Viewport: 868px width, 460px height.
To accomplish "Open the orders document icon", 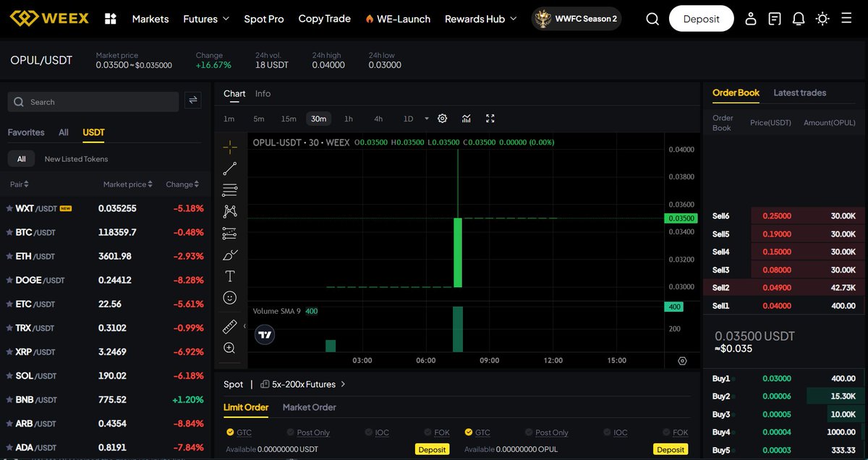I will click(775, 19).
